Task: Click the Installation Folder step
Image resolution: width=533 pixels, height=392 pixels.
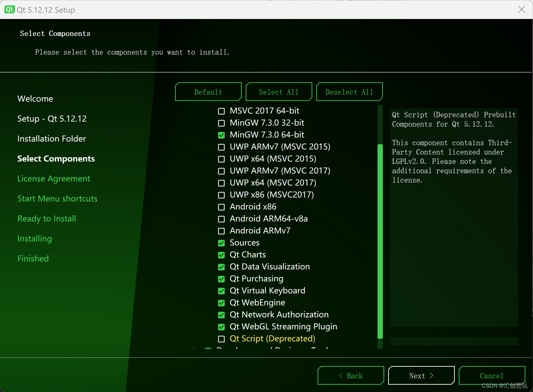Action: point(52,139)
